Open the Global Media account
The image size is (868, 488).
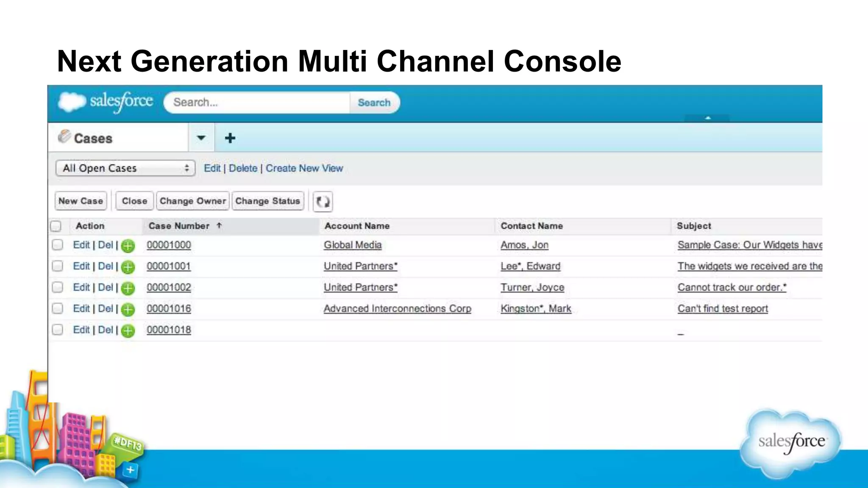click(353, 245)
